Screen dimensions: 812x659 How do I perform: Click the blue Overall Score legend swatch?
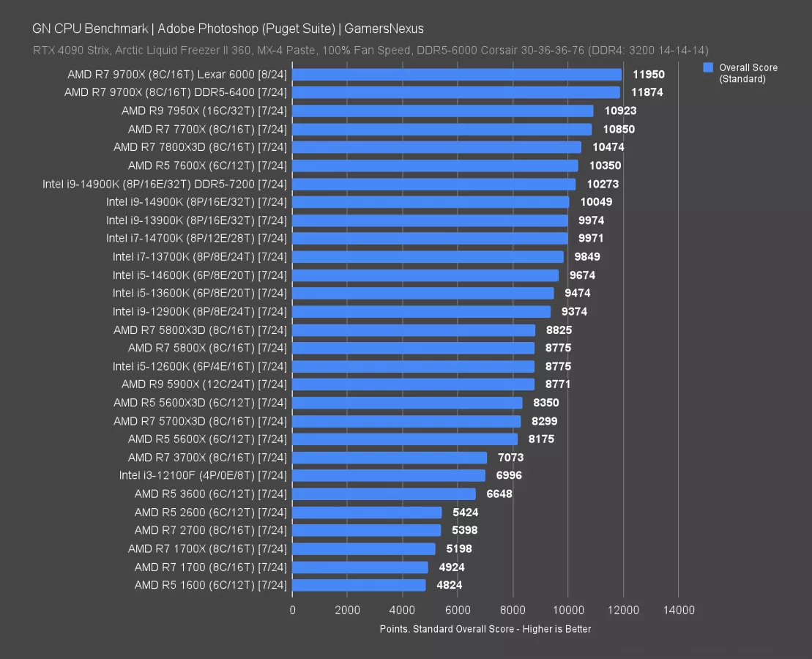[708, 67]
